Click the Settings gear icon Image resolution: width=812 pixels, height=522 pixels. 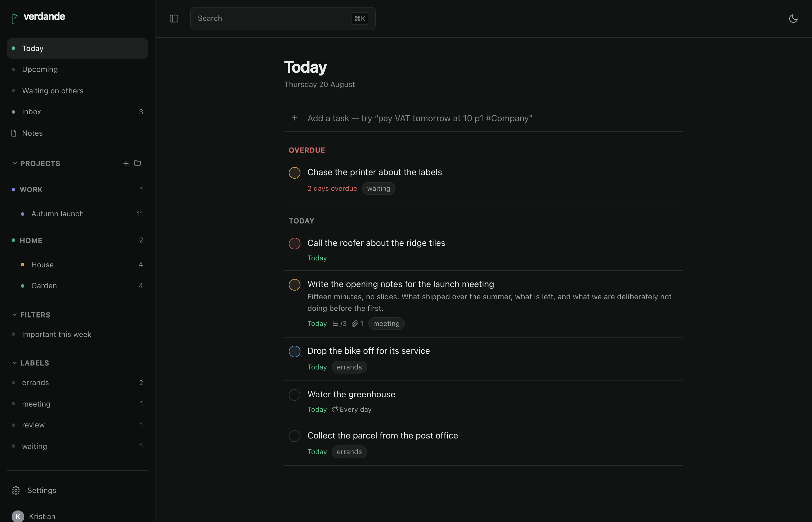pos(16,490)
